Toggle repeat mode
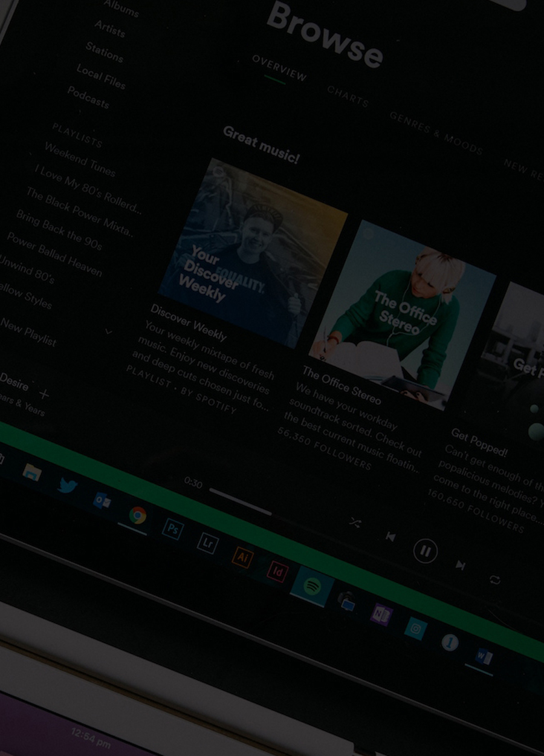The height and width of the screenshot is (756, 544). (x=495, y=580)
